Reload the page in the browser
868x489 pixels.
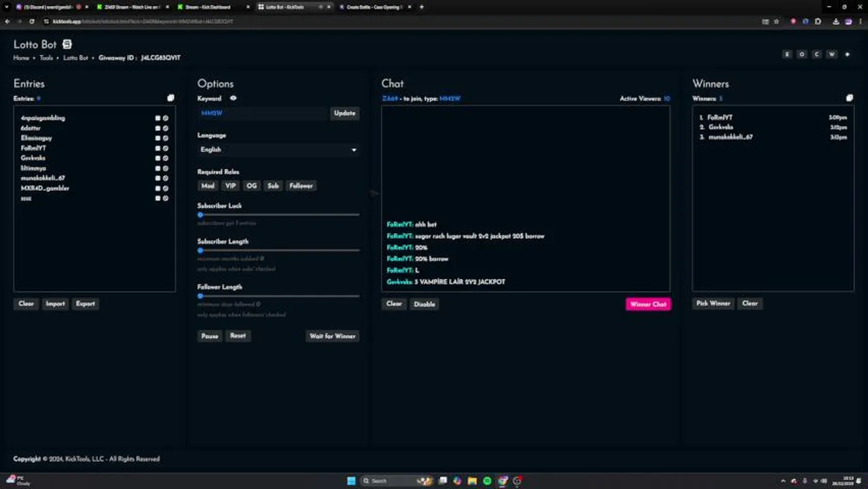coord(31,22)
